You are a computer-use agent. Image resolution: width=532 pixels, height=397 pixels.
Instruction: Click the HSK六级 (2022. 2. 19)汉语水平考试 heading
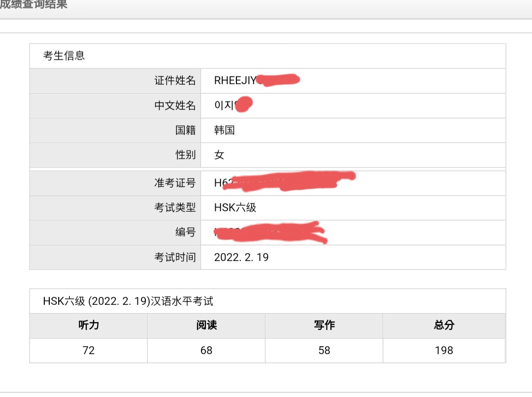128,301
